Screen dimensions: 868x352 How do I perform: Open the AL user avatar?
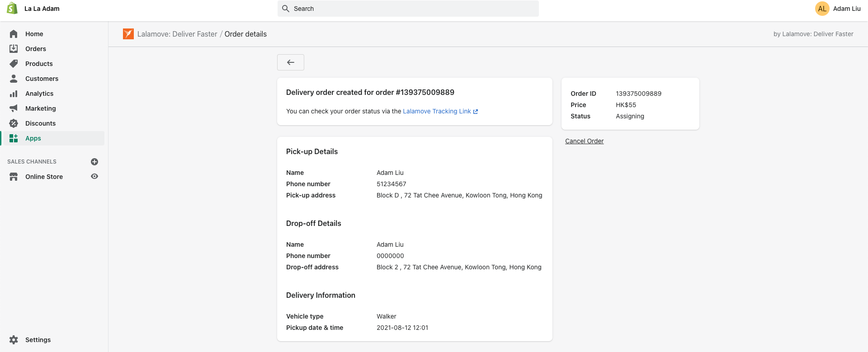point(822,9)
